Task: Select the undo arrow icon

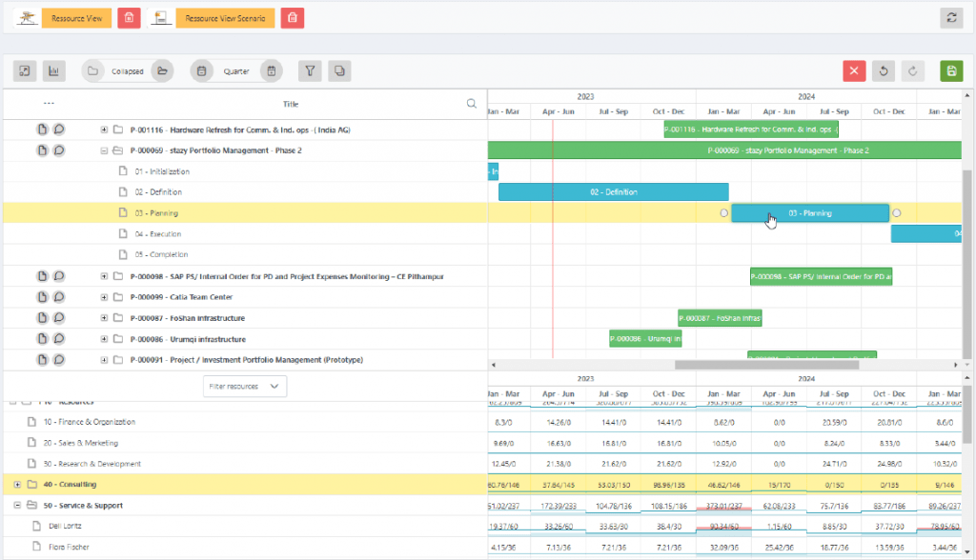Action: (884, 70)
